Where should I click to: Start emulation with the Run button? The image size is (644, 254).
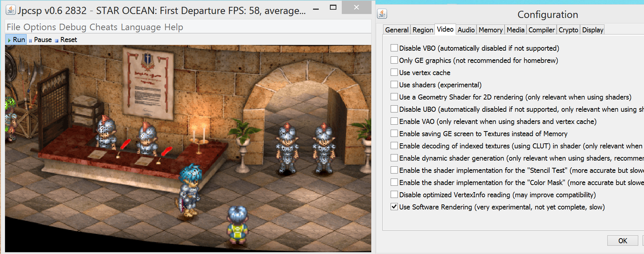pyautogui.click(x=16, y=40)
